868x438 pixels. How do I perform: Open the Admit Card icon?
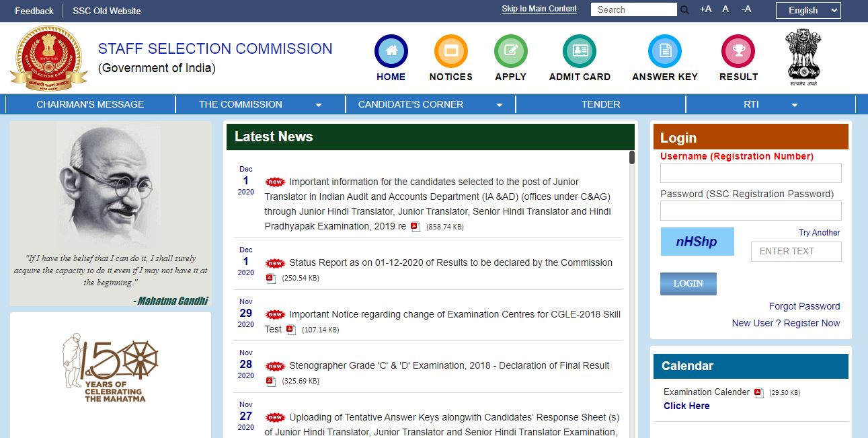pyautogui.click(x=580, y=51)
